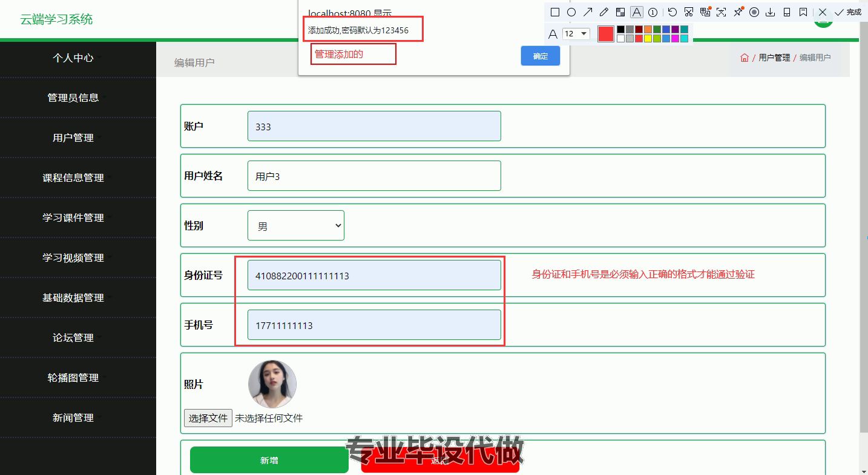Click the 添加成功,密码默认为123456 message

(358, 30)
